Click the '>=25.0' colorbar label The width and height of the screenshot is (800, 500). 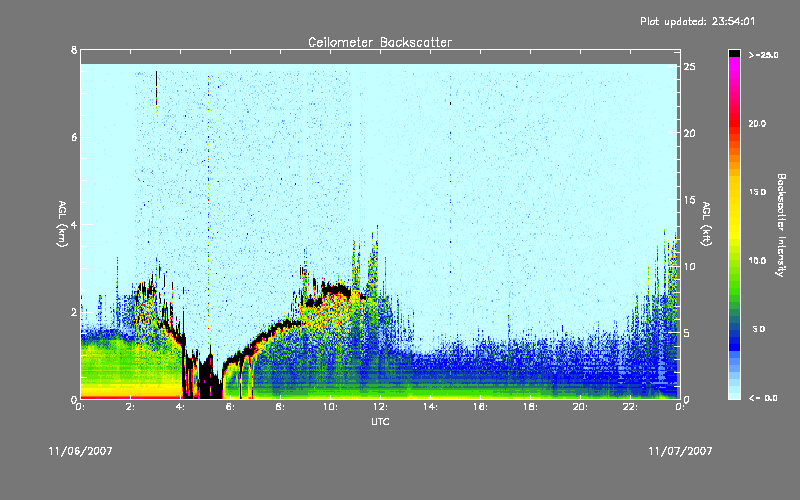pos(763,55)
